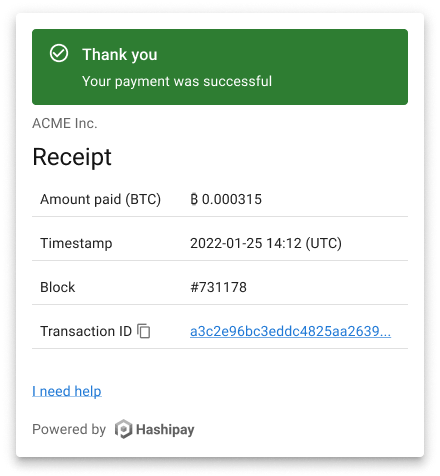Click the copy Transaction ID icon
This screenshot has height=476, width=440.
(x=144, y=331)
